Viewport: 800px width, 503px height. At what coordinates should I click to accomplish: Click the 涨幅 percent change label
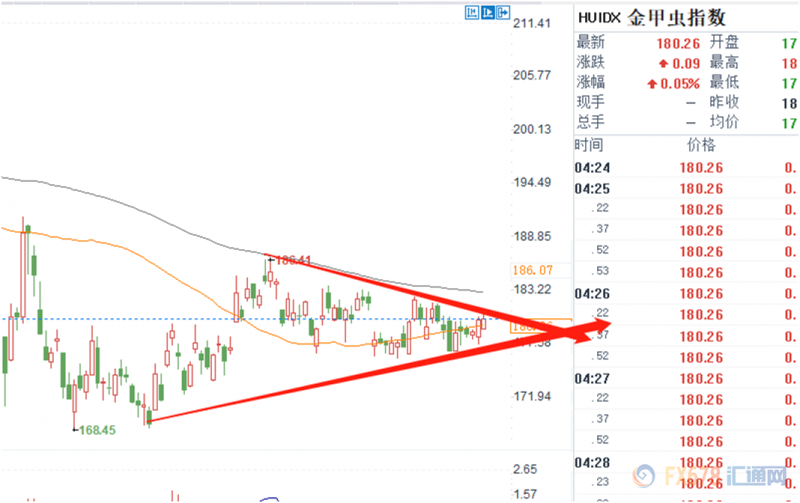pos(591,82)
